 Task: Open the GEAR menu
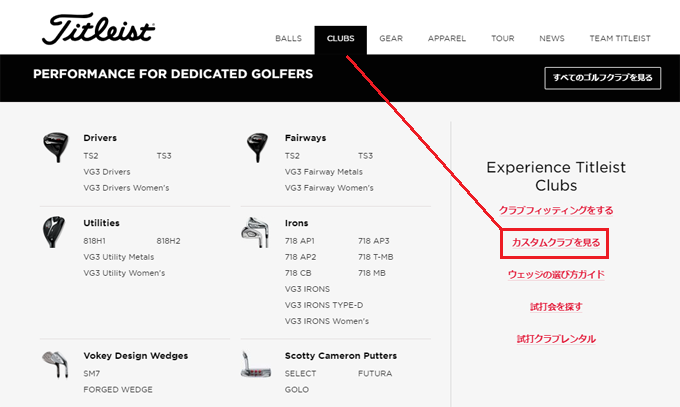point(391,39)
